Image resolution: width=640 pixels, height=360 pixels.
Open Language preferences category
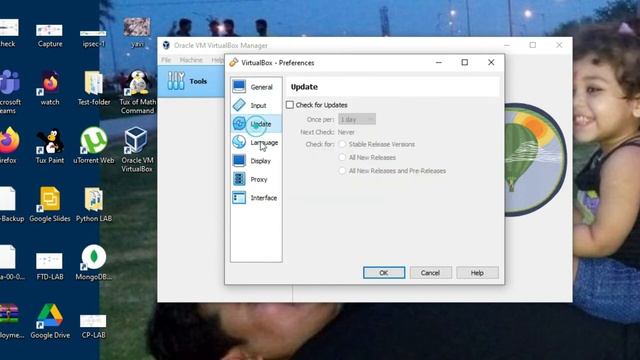[x=256, y=142]
